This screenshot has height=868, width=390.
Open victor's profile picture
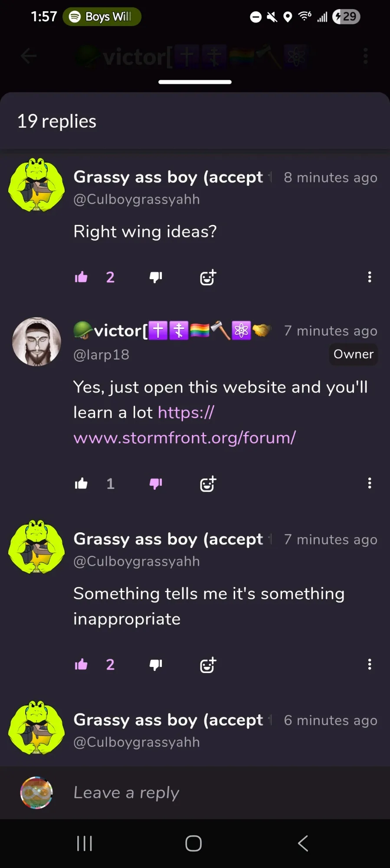pyautogui.click(x=36, y=342)
